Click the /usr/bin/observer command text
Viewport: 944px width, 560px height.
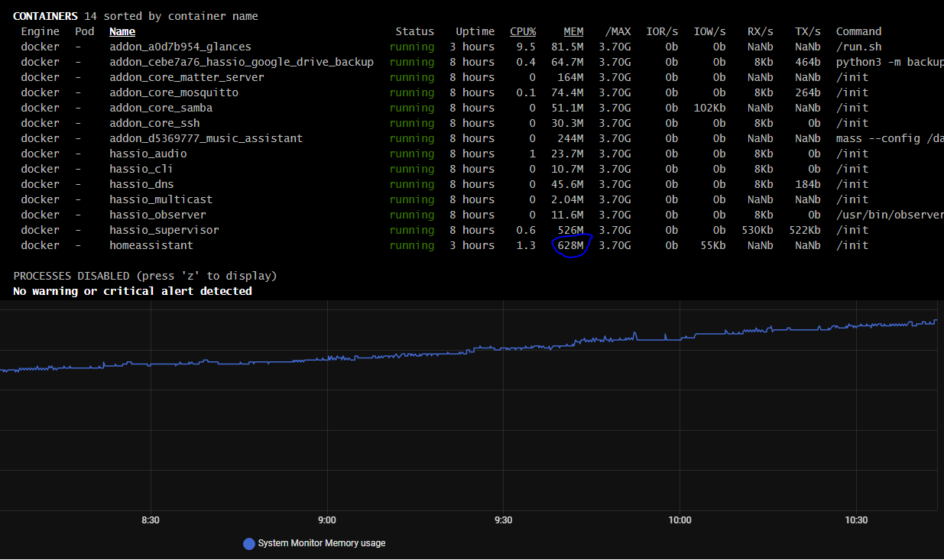[x=890, y=215]
